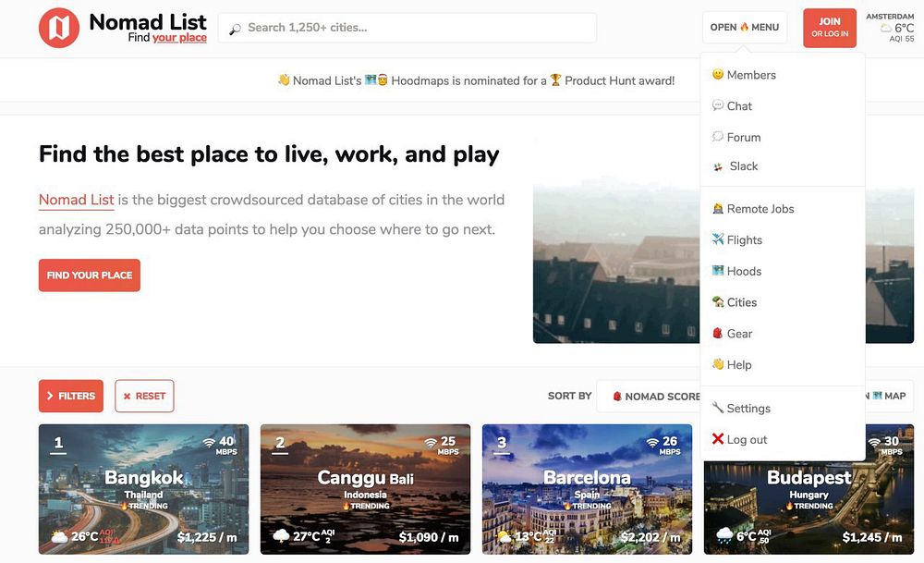
Task: Click the backpack icon beside Gear
Action: [x=717, y=333]
